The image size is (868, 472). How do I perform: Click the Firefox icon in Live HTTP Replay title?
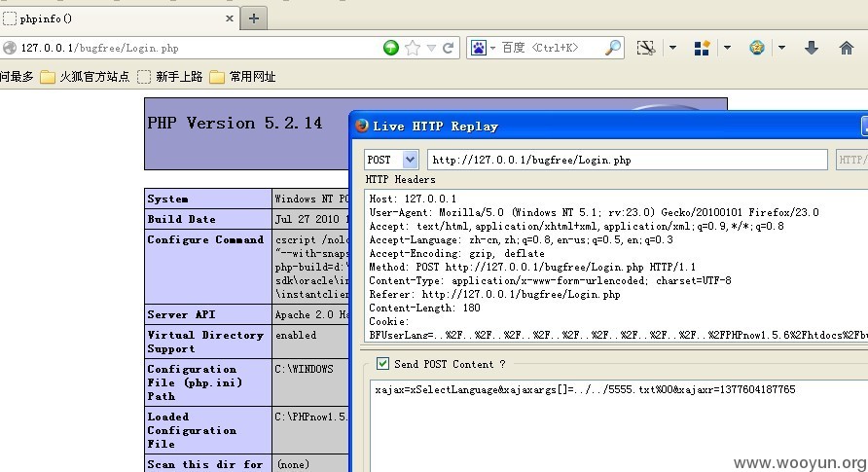pyautogui.click(x=362, y=126)
